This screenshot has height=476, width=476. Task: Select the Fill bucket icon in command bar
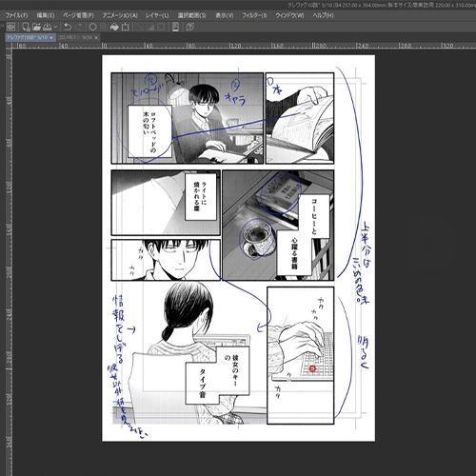(x=114, y=28)
